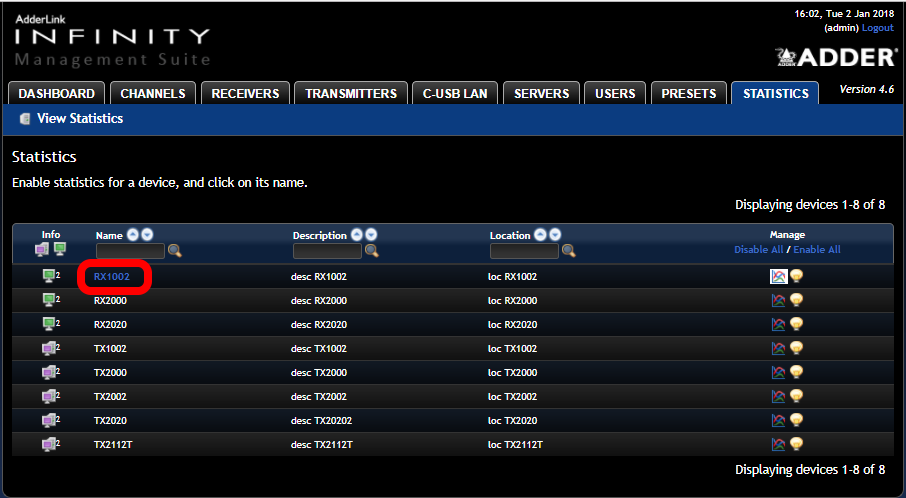
Task: Click the purple transmitter info icon for TX2000
Action: pyautogui.click(x=51, y=372)
